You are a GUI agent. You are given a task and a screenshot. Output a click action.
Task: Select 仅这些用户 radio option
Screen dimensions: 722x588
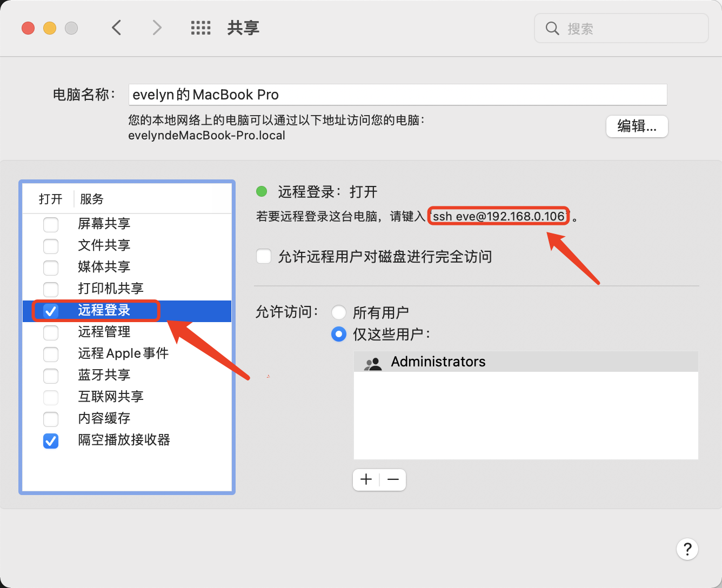tap(339, 334)
